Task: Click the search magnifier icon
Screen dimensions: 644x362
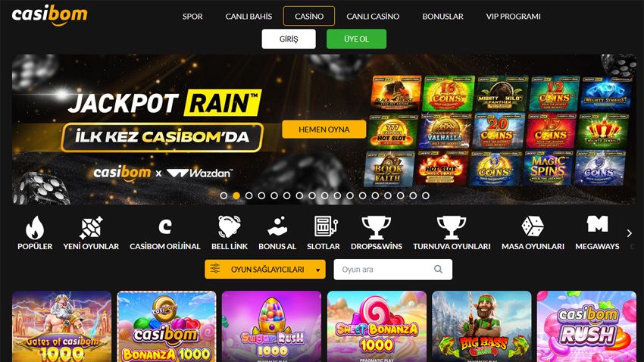Action: (438, 270)
